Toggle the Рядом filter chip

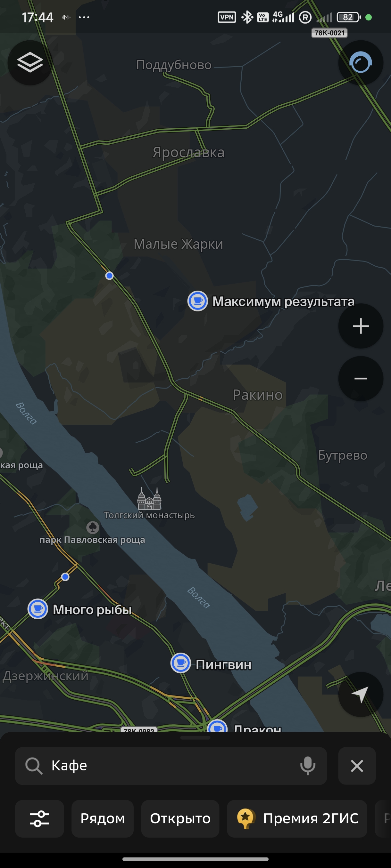click(x=103, y=818)
